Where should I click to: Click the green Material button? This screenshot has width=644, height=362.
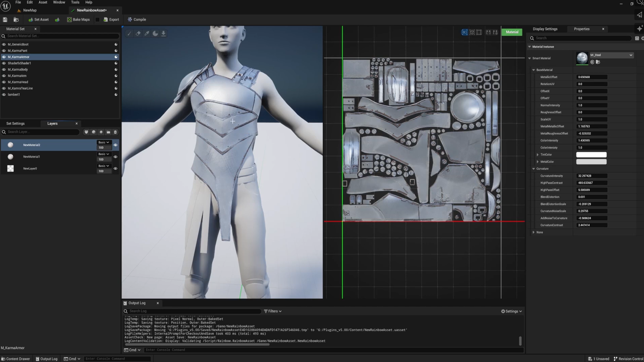[x=512, y=32]
